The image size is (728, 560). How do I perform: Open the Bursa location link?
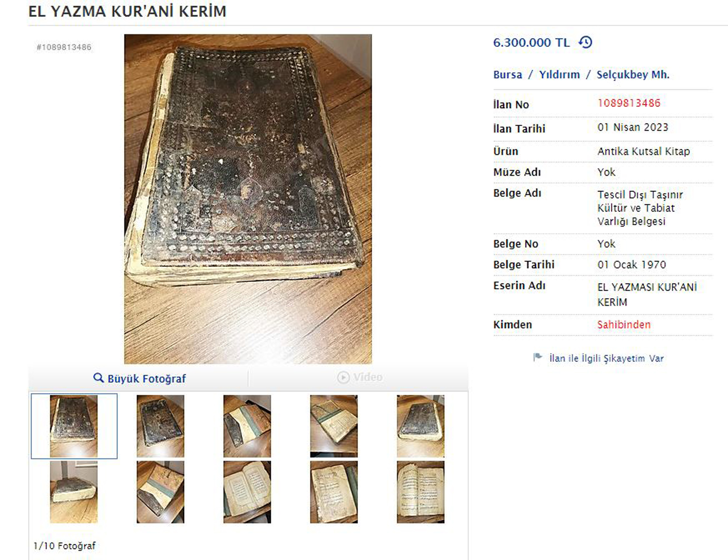tap(508, 75)
